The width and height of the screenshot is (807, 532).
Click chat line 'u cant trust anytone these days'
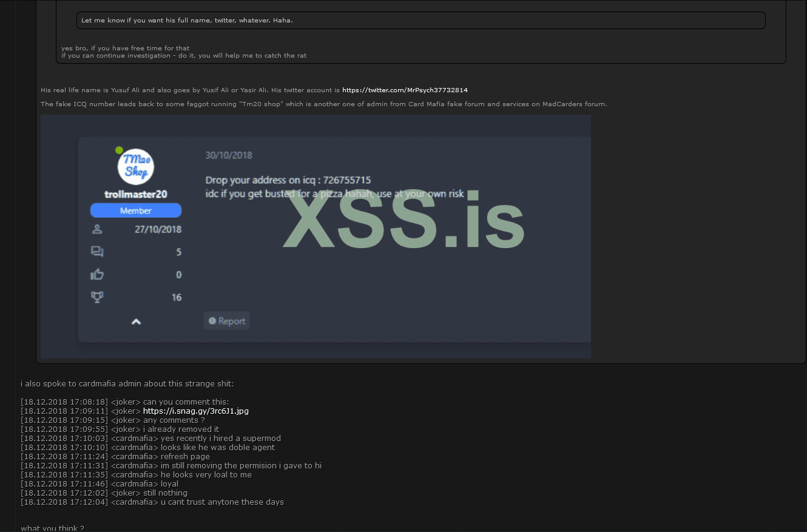point(152,502)
